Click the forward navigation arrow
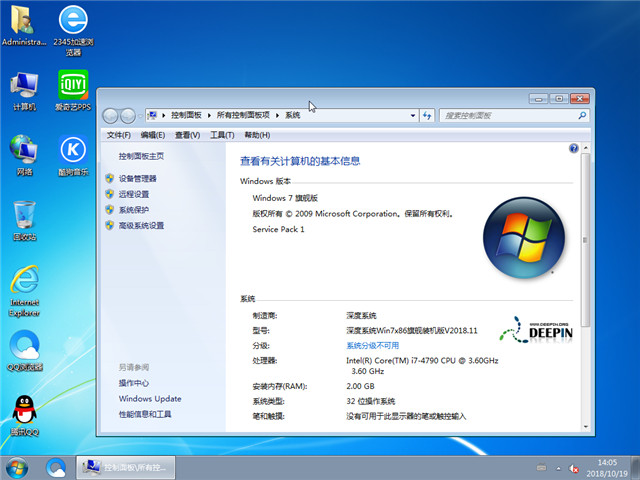The height and width of the screenshot is (480, 640). [128, 116]
